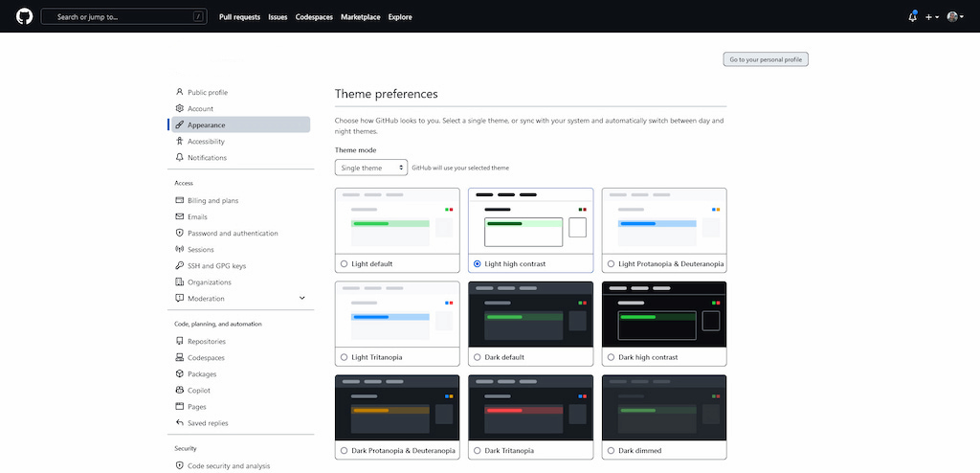
Task: Click the Dark default theme preview
Action: (x=530, y=314)
